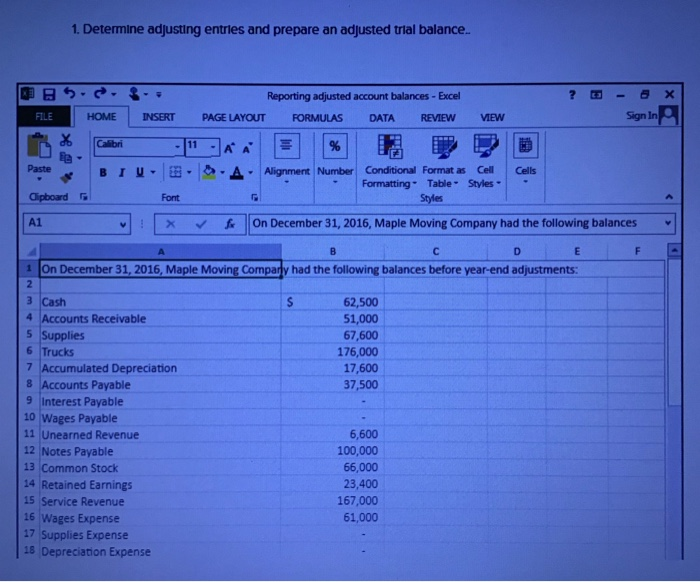Click the Undo arrow icon
The height and width of the screenshot is (582, 700).
(x=70, y=93)
